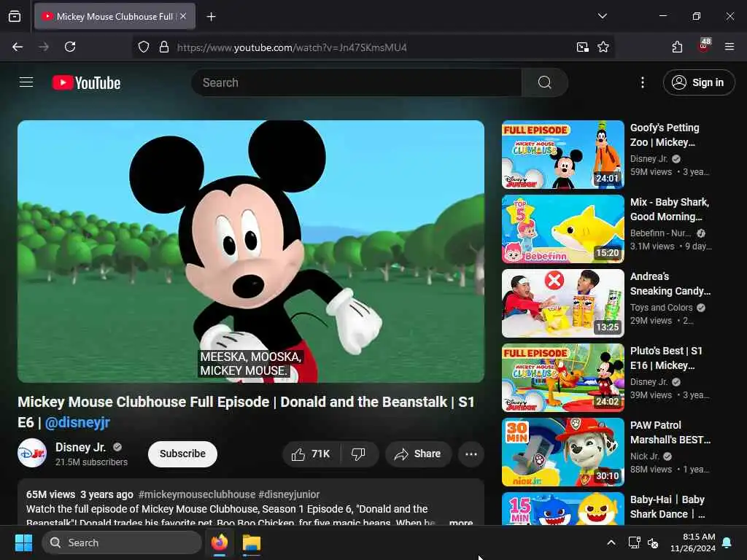Open the Disney Jr. channel avatar
The image size is (747, 560).
(x=32, y=453)
